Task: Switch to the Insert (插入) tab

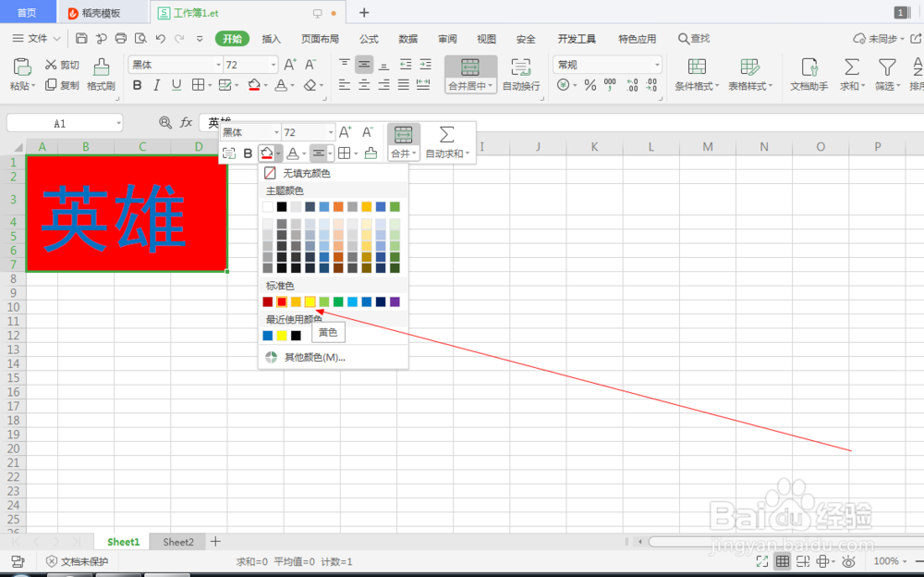Action: tap(271, 39)
